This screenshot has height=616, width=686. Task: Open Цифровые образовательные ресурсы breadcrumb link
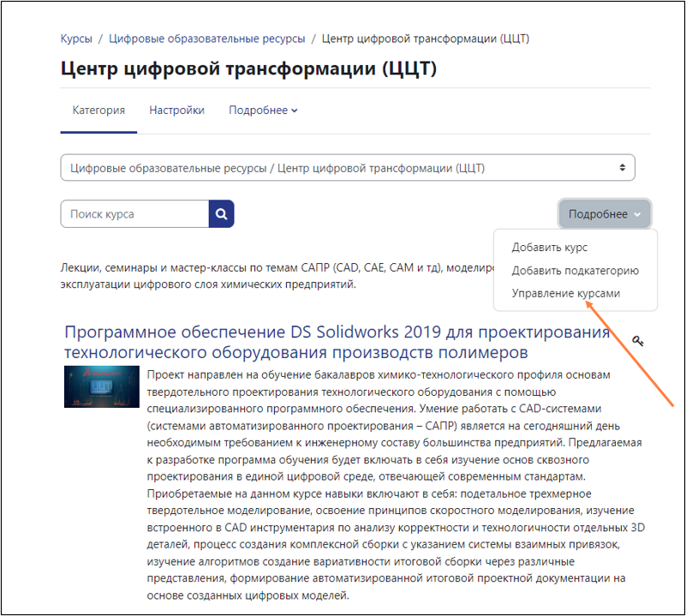click(x=207, y=39)
